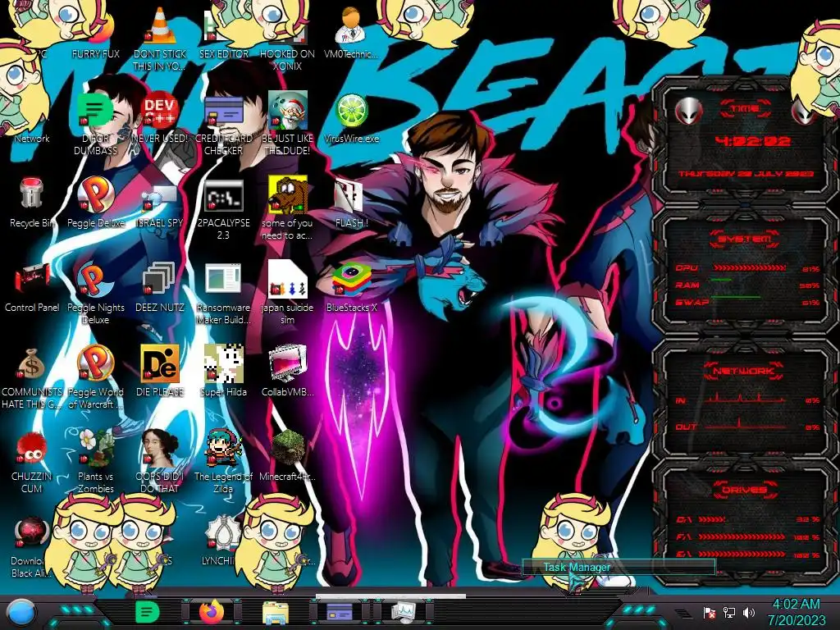Launch Super Hilda from the desktop
The height and width of the screenshot is (630, 840).
click(x=223, y=371)
